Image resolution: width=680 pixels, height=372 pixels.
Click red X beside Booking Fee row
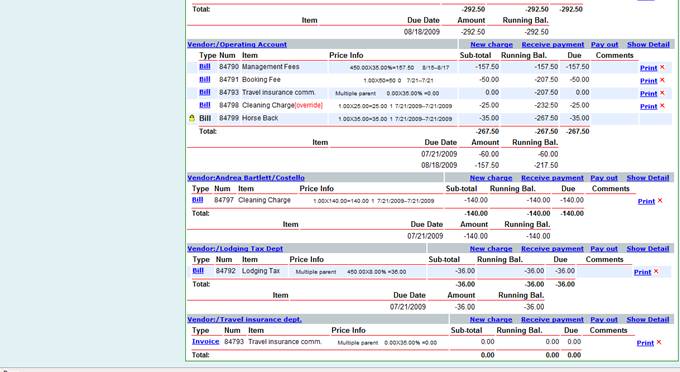click(662, 80)
